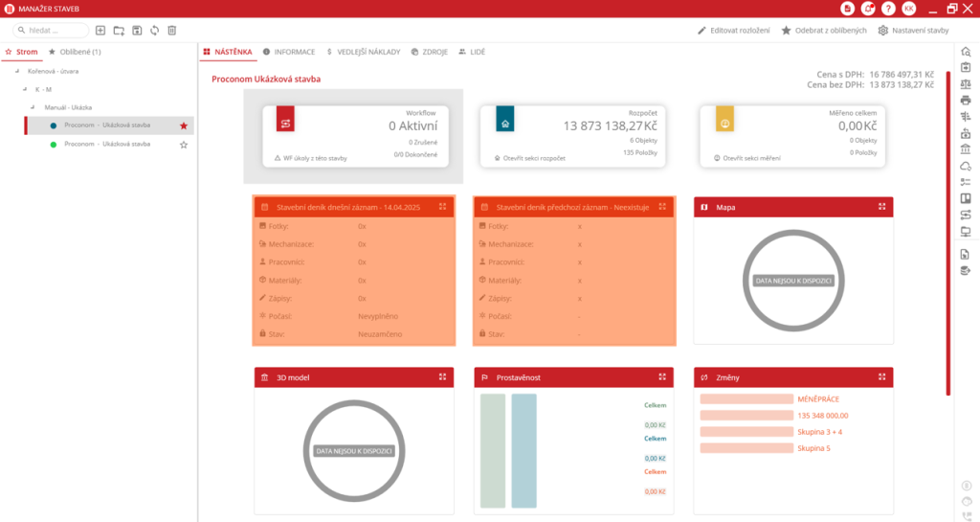Mark second Proconom stavba as favorite with star
Viewport: 980px width, 522px height.
click(x=184, y=145)
